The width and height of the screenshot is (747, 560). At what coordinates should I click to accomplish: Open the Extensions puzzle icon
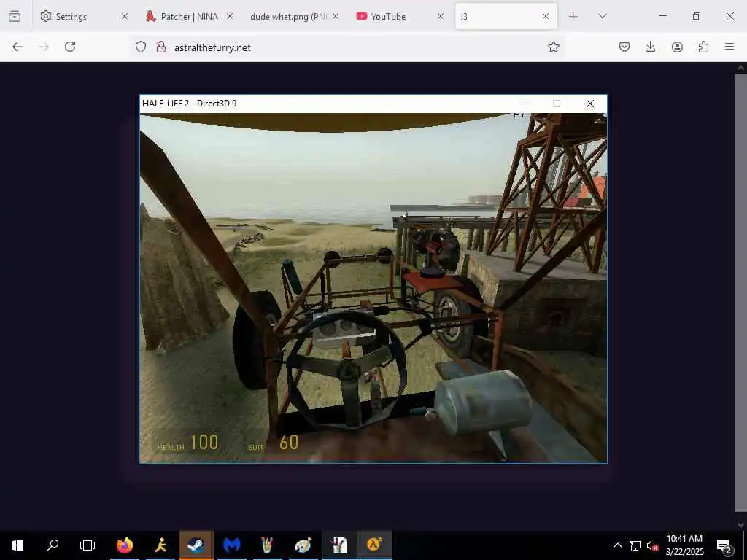(x=703, y=47)
